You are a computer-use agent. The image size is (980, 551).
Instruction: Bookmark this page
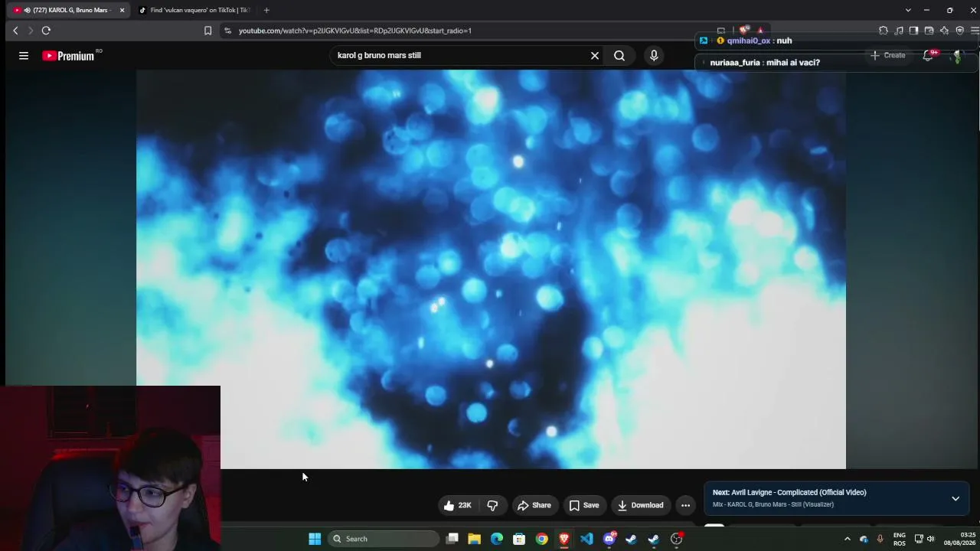tap(207, 31)
